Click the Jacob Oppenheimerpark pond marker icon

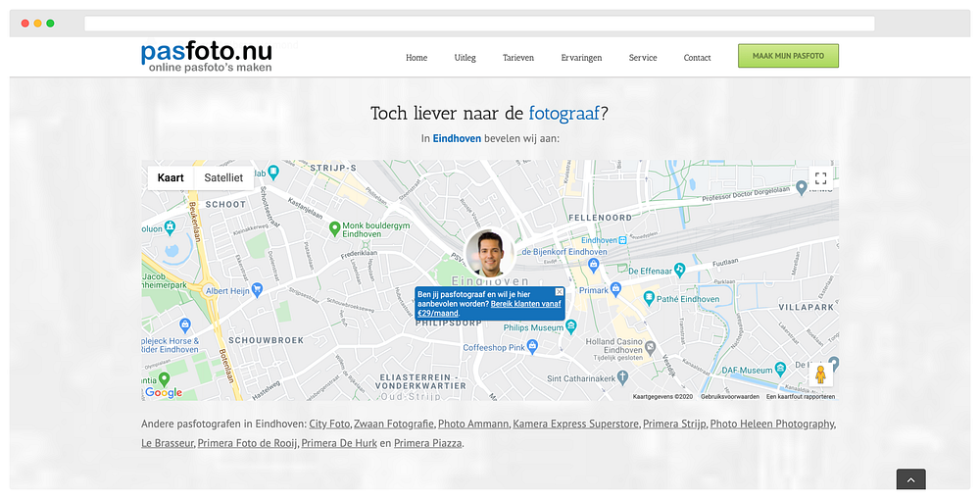[x=170, y=228]
